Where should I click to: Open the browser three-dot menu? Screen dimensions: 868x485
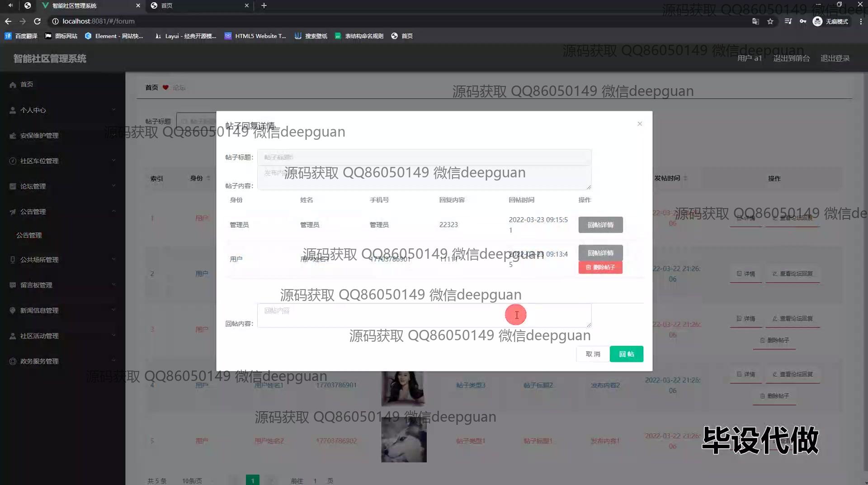tap(861, 21)
